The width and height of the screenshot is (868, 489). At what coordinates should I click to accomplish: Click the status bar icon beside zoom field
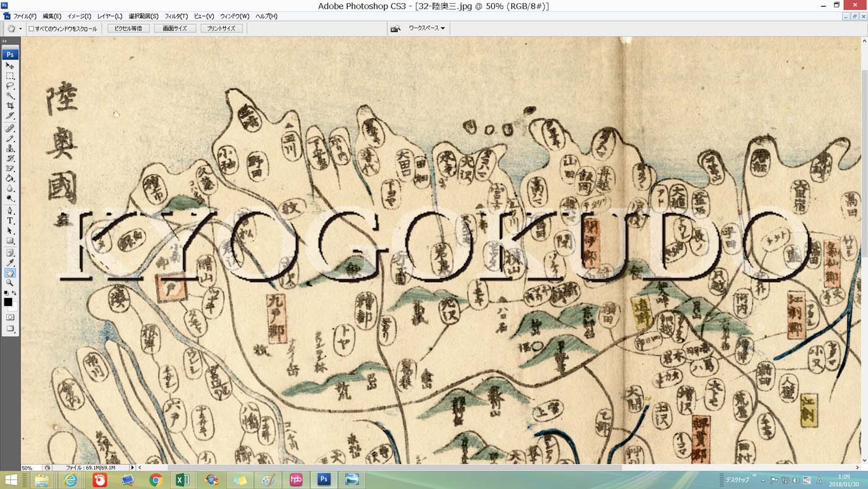coord(47,467)
